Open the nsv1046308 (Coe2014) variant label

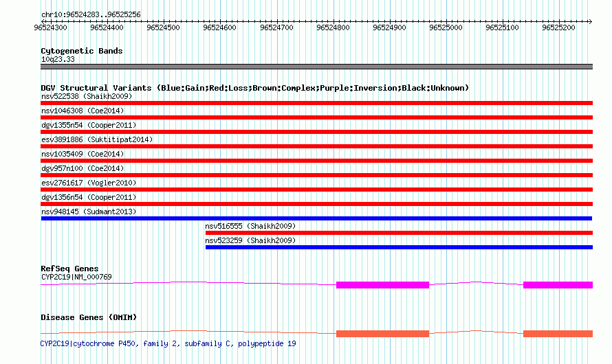[83, 111]
